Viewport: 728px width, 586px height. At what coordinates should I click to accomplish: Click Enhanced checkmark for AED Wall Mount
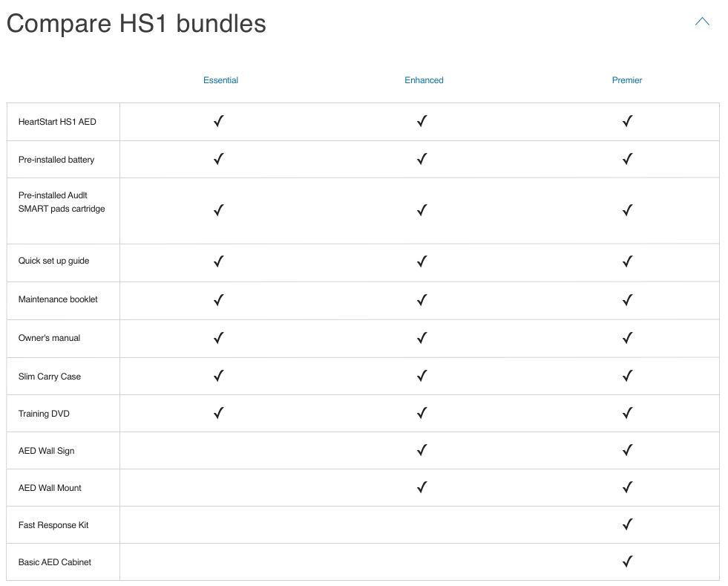point(422,487)
